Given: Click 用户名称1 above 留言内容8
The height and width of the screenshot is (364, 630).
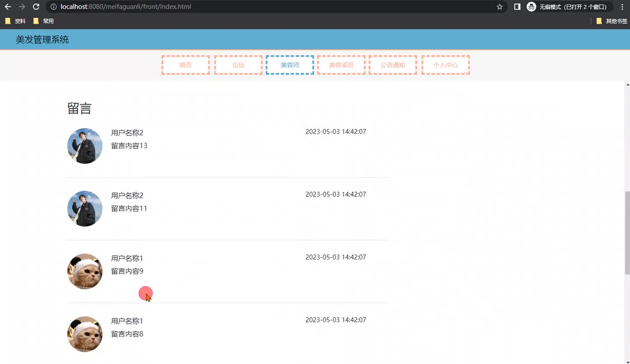Looking at the screenshot, I should [127, 321].
